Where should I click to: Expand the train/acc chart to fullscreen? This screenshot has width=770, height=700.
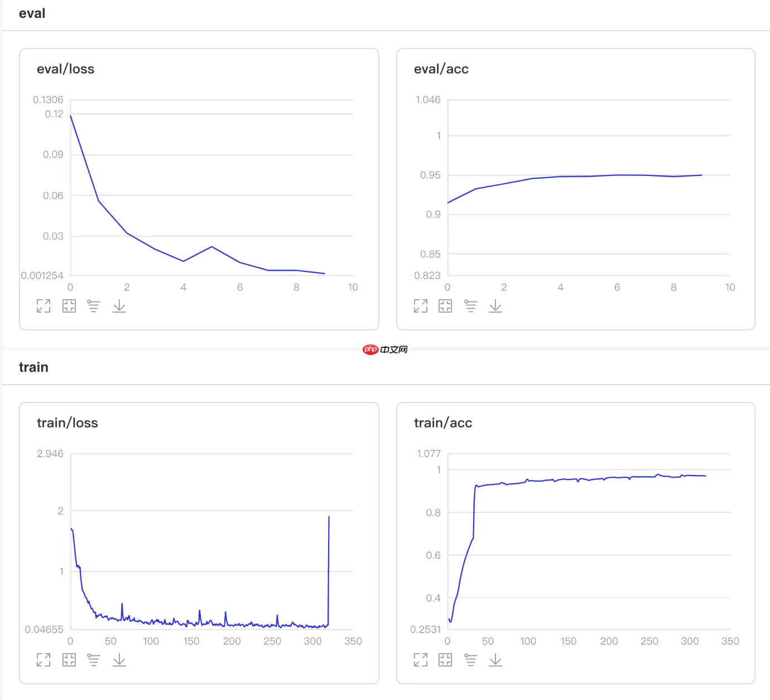421,660
